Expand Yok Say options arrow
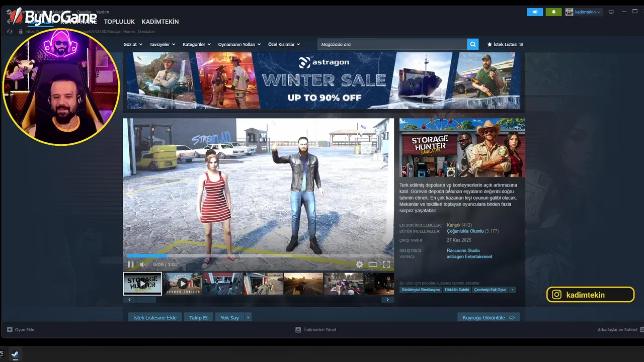The height and width of the screenshot is (362, 644). pos(248,318)
